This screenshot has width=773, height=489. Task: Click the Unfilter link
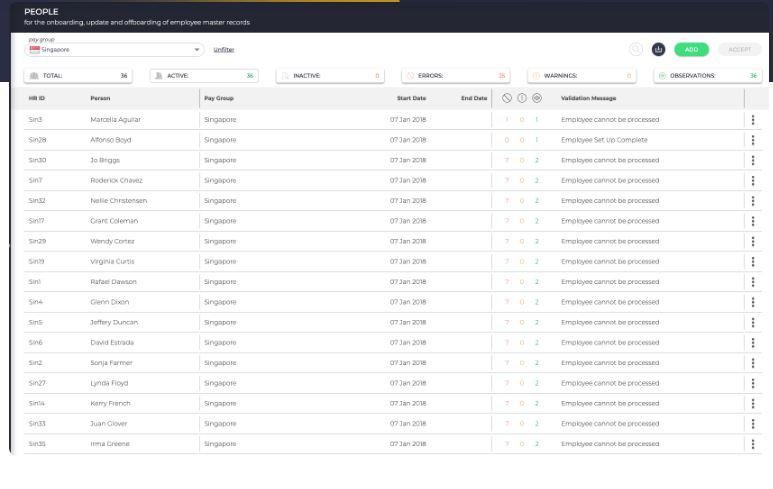(x=223, y=49)
